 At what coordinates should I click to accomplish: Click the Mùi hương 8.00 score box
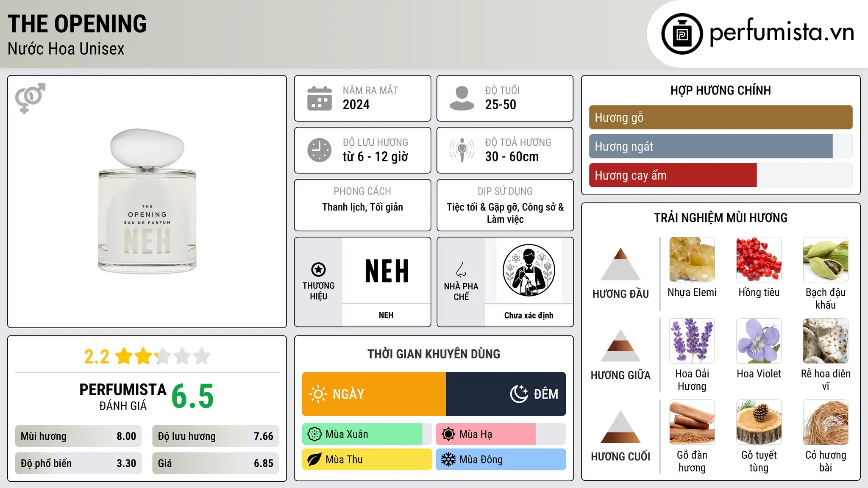78,436
